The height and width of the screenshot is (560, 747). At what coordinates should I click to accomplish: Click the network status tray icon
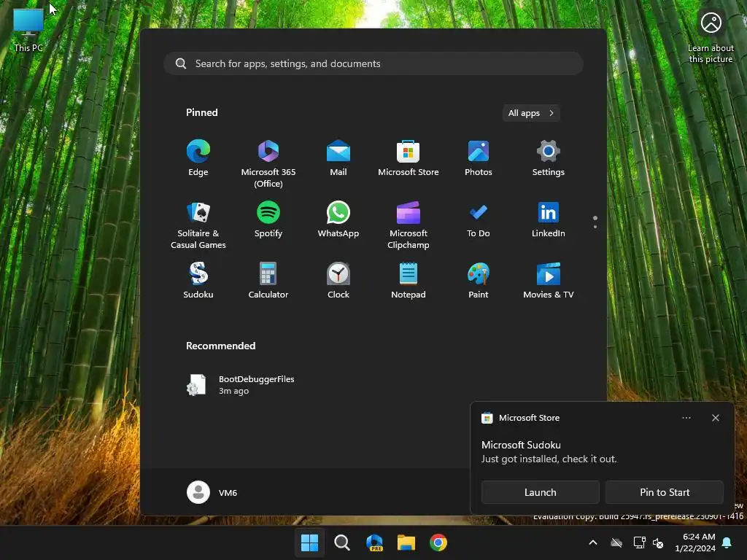pos(639,542)
